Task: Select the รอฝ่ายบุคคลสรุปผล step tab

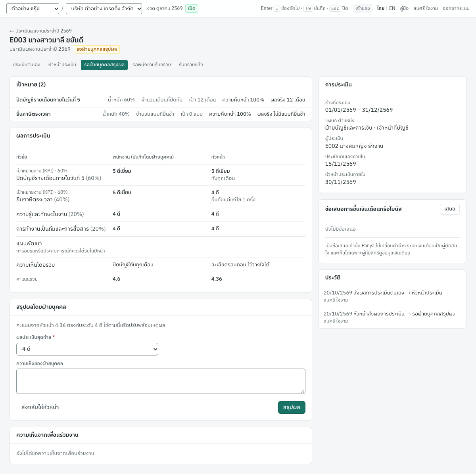Action: (104, 65)
